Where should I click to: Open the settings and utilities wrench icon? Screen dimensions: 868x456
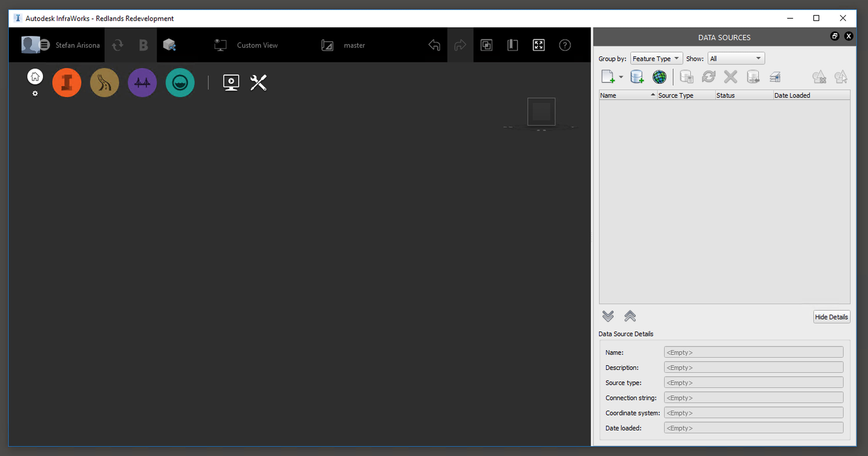click(259, 83)
